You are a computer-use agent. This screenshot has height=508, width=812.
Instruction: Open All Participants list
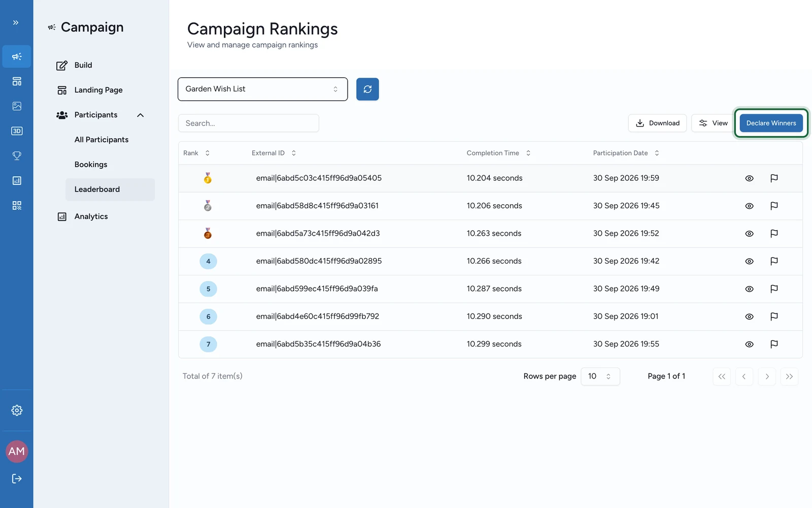click(101, 140)
